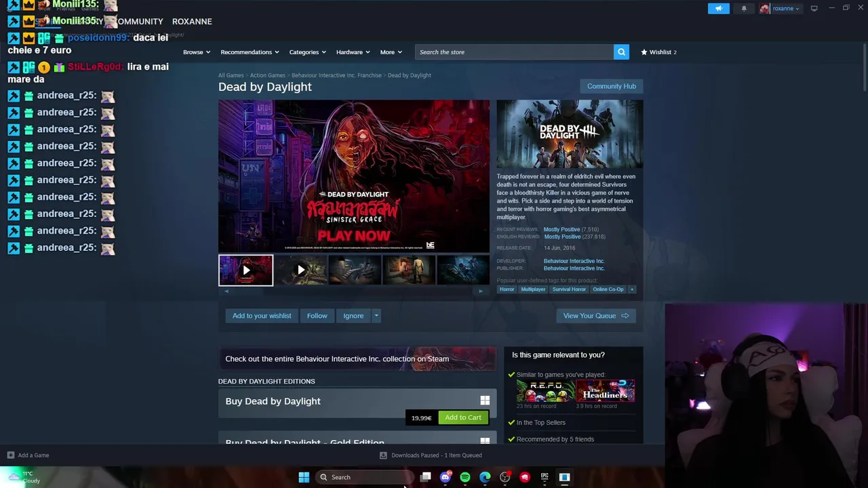This screenshot has width=868, height=488.
Task: Open Discord from the taskbar
Action: 445,477
